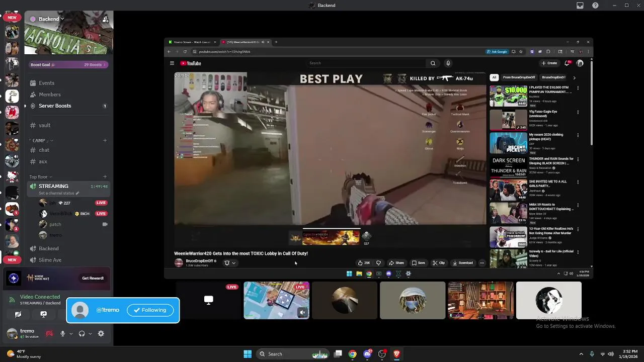
Task: Add a channel to the Top floor category
Action: 105,177
